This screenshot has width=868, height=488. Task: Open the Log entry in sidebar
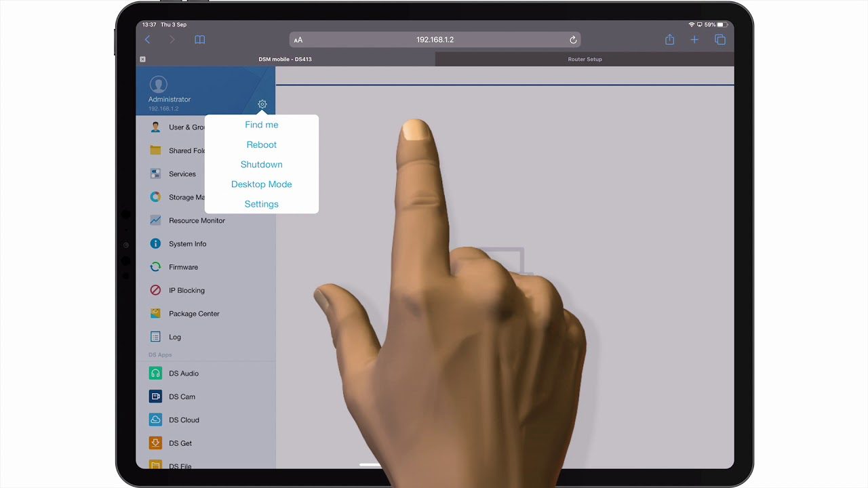(175, 337)
